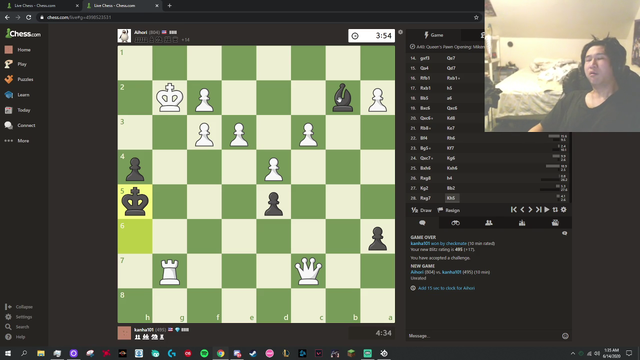Switch to the binoculars spectate tab

pos(456,223)
